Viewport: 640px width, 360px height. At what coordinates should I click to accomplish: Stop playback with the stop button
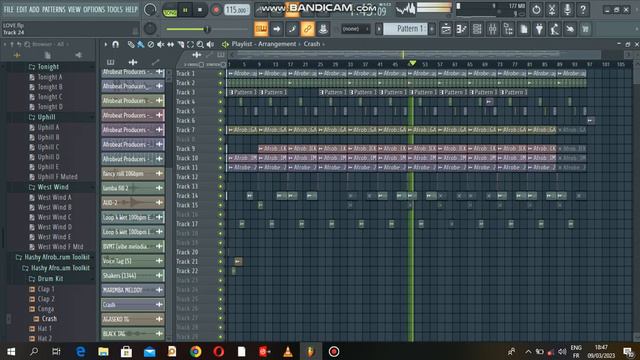(200, 10)
